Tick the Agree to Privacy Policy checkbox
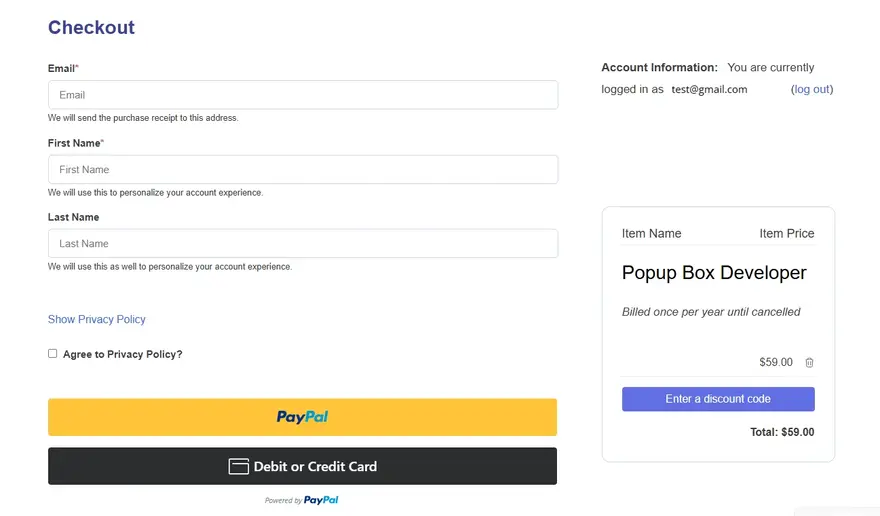The image size is (880, 516). coord(53,354)
